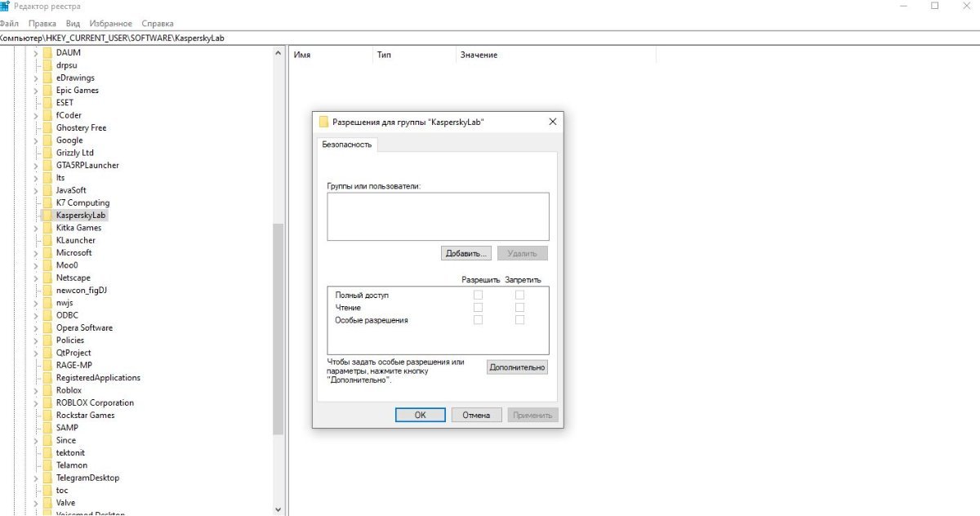Select the fCoder folder icon

coord(47,115)
